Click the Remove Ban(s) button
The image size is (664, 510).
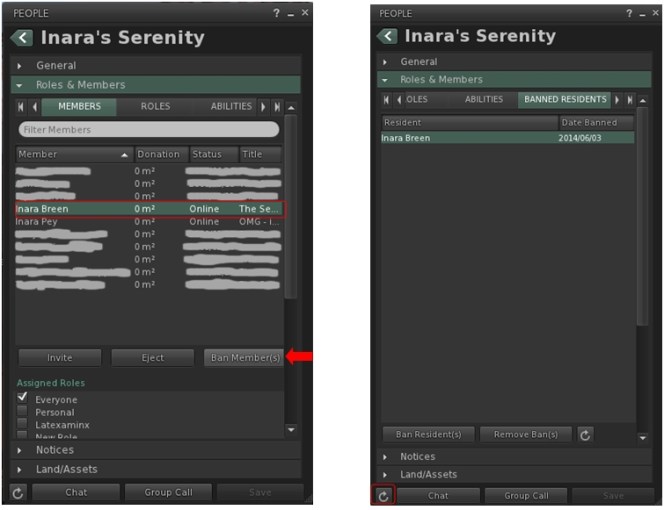[525, 434]
